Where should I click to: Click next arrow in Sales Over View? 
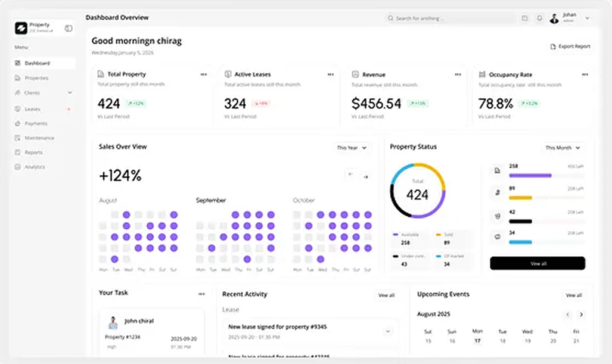[366, 176]
